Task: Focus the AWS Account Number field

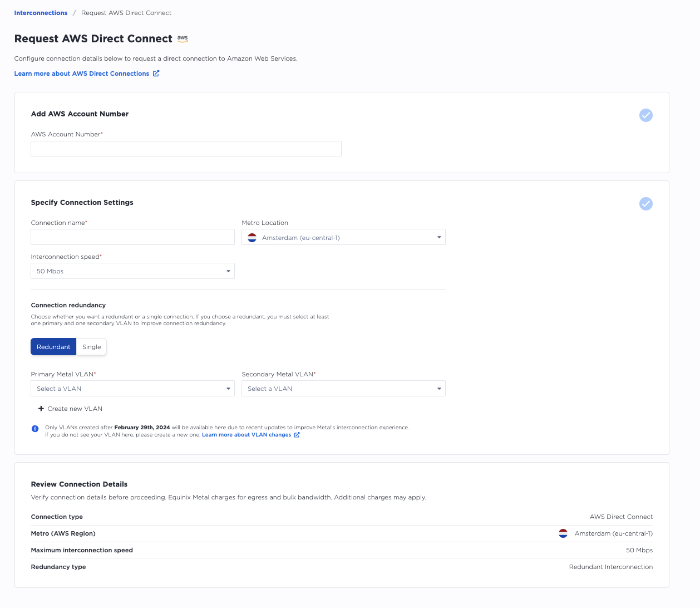Action: coord(186,149)
